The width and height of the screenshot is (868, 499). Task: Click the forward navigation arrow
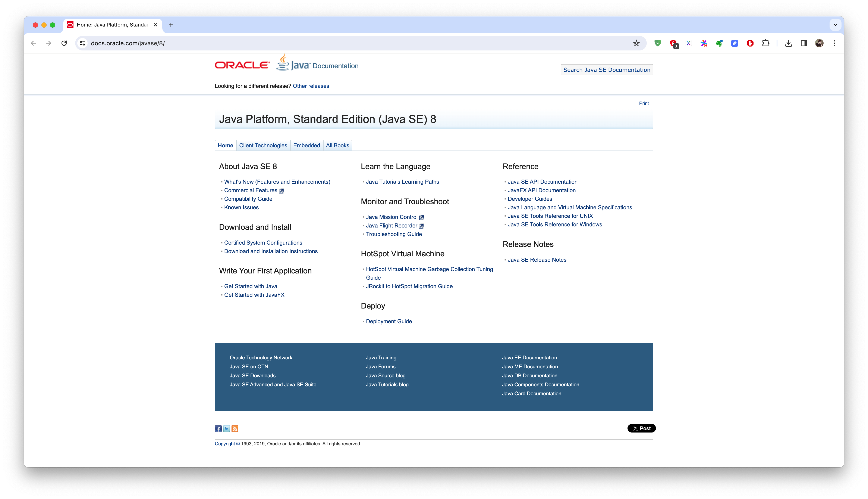click(x=49, y=43)
